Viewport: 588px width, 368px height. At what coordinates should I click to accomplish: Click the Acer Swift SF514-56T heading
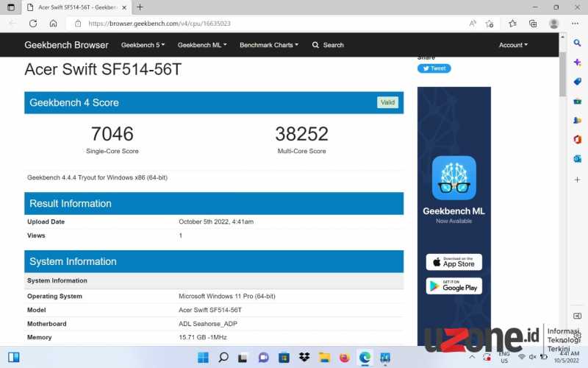click(x=103, y=69)
